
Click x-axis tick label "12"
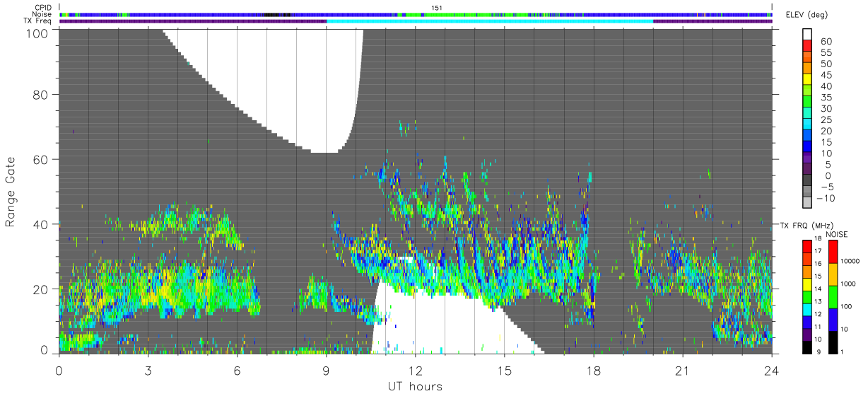click(x=415, y=371)
